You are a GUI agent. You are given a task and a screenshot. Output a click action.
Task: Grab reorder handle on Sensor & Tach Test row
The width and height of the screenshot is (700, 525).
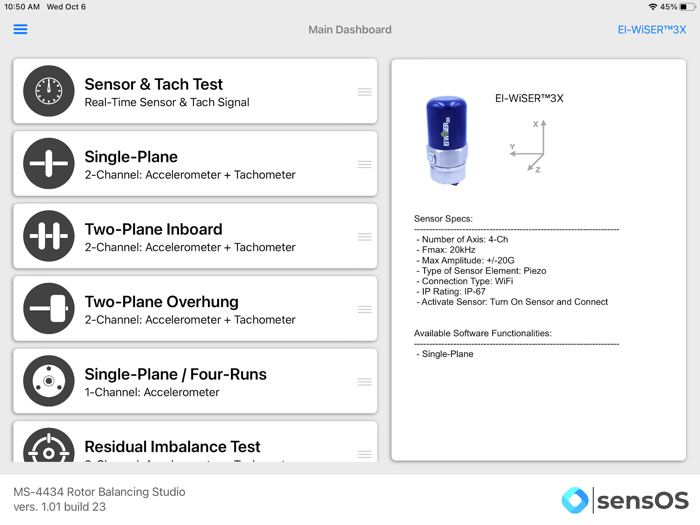point(364,92)
